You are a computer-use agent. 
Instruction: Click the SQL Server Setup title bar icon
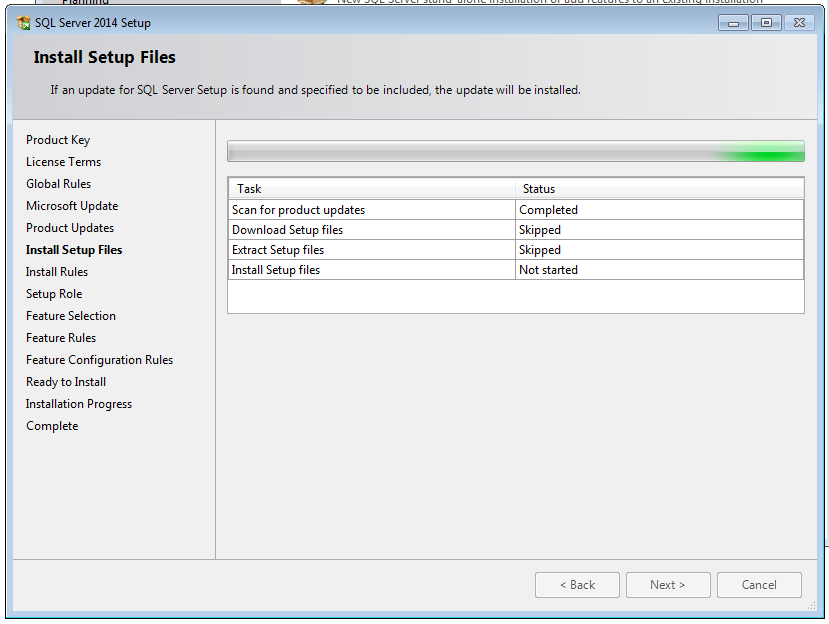[x=24, y=23]
